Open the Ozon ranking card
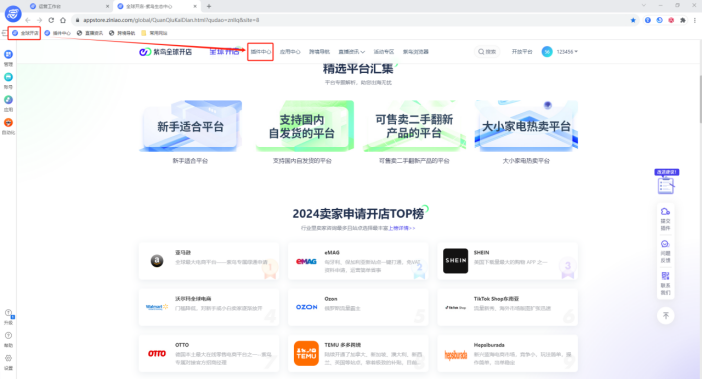703x379 pixels. [358, 307]
